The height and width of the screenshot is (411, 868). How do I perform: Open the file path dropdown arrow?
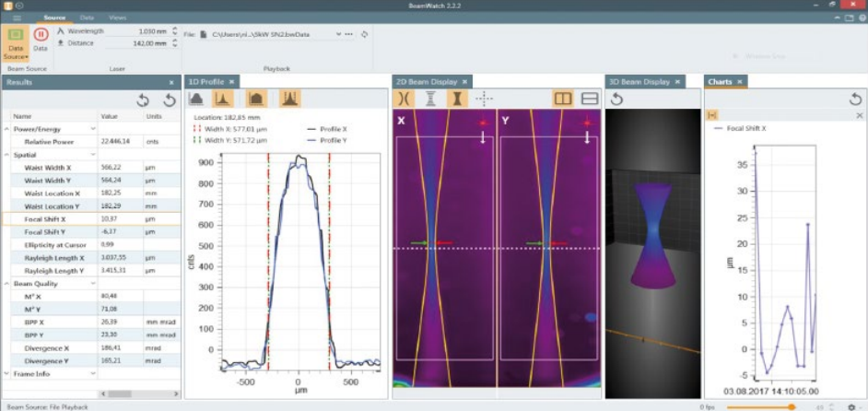(x=338, y=34)
